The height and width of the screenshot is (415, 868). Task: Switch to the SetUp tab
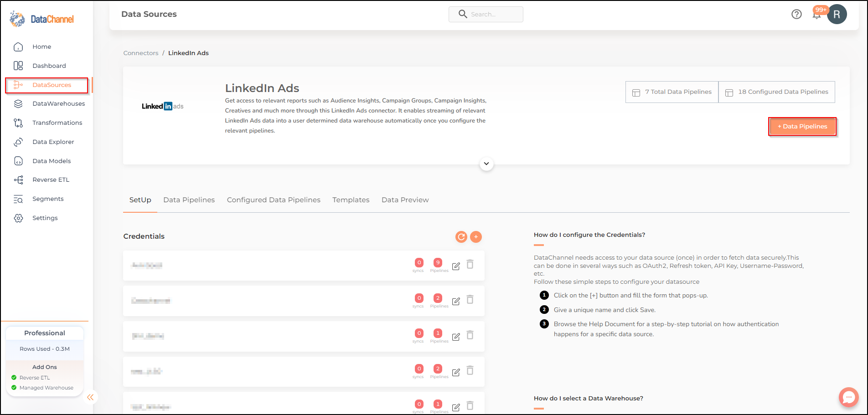pos(140,200)
